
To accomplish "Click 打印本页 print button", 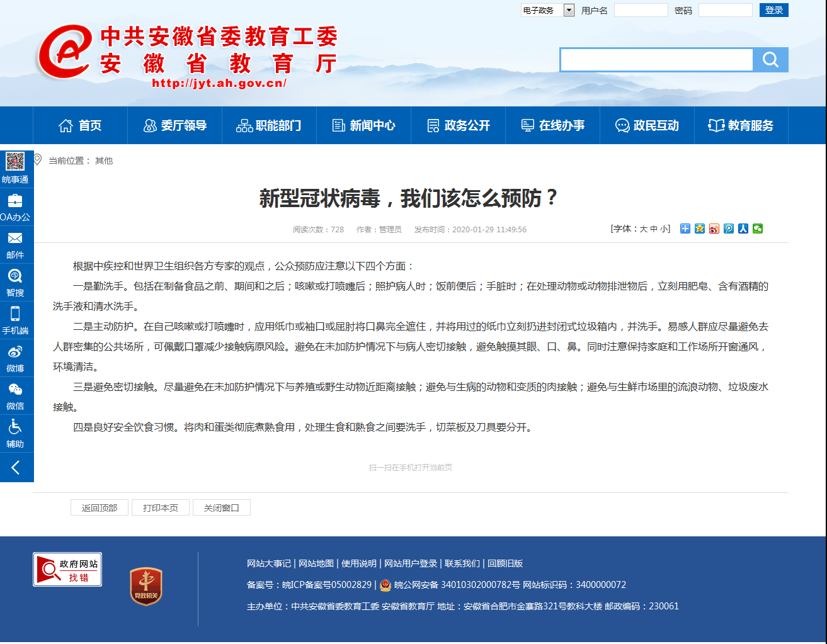I will tap(161, 508).
